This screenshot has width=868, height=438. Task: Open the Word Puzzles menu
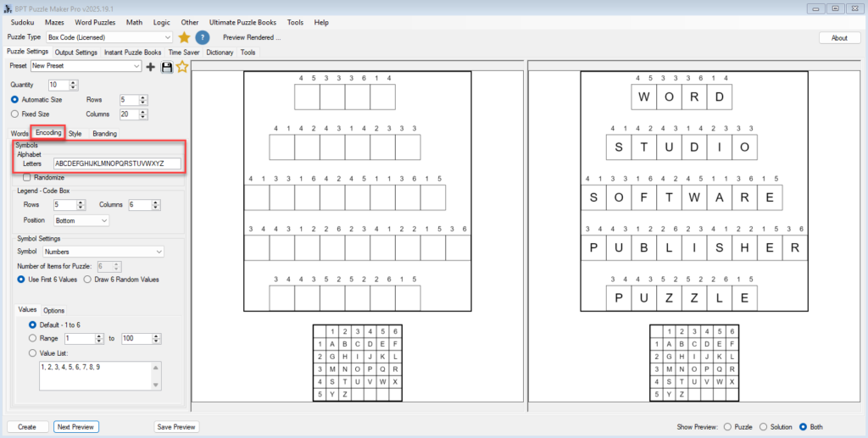click(95, 22)
